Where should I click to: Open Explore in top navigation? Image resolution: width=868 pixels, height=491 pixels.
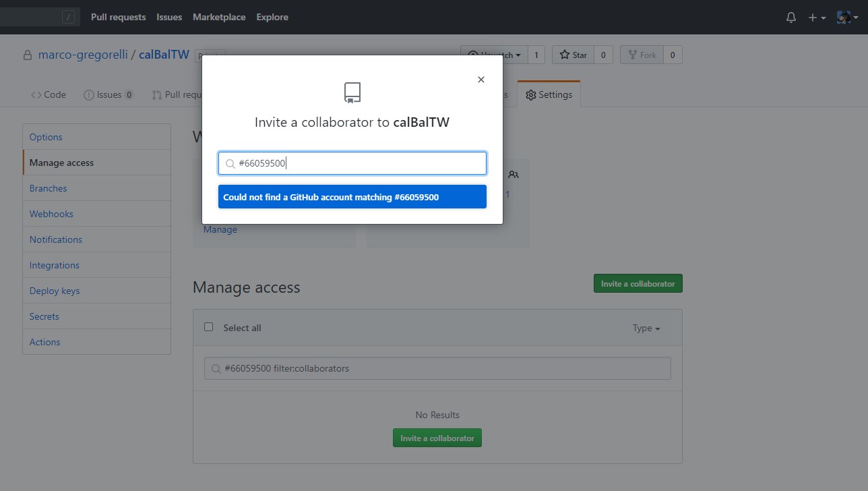[x=272, y=17]
